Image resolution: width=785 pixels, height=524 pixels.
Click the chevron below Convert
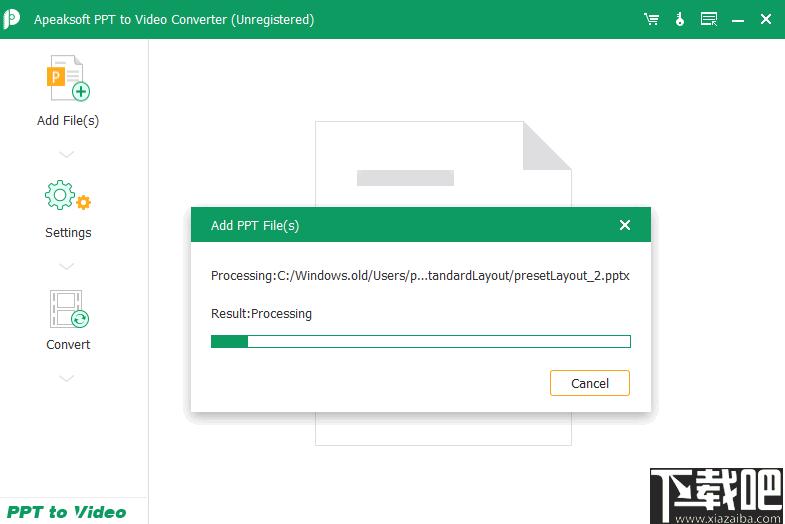pos(67,378)
